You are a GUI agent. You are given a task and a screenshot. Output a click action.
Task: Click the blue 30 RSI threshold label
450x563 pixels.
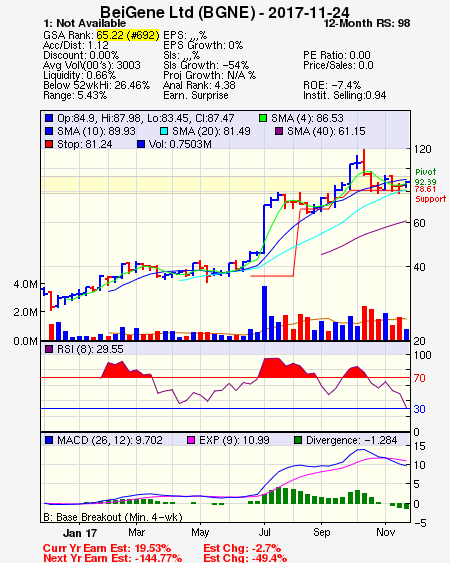click(x=419, y=409)
